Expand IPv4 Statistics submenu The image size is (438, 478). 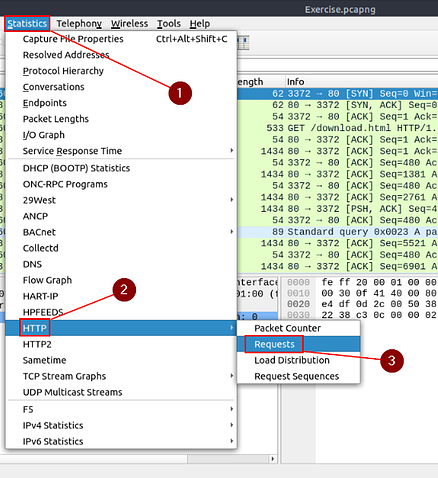pyautogui.click(x=121, y=425)
